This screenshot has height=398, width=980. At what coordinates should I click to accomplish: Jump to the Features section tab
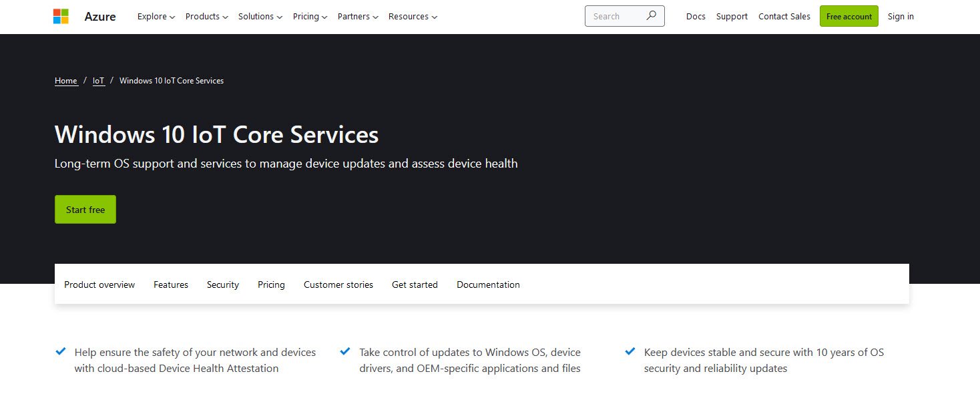(171, 284)
